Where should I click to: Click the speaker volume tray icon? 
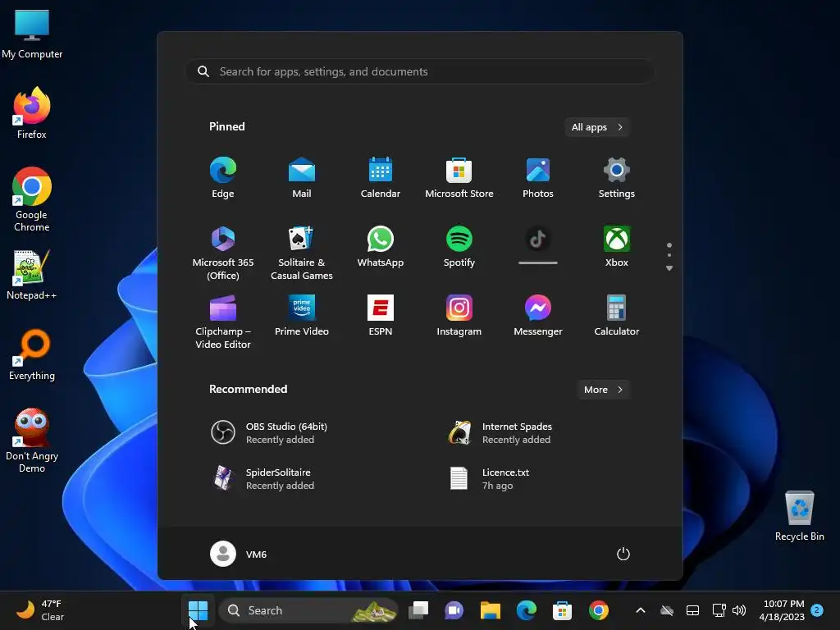(x=739, y=610)
